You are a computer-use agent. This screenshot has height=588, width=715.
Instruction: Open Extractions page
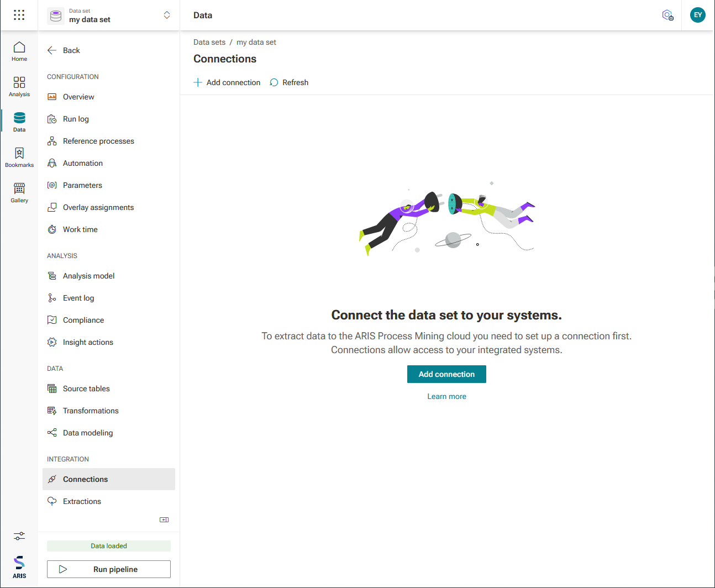(109, 501)
